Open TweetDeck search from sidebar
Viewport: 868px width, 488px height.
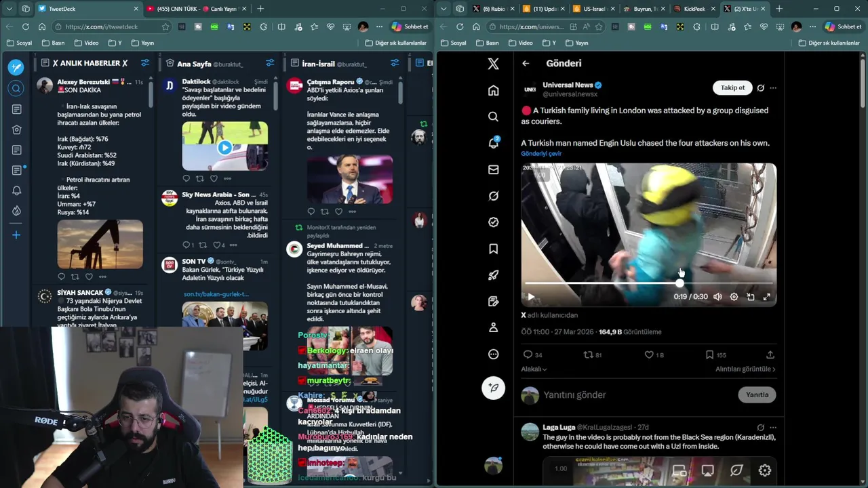point(16,88)
